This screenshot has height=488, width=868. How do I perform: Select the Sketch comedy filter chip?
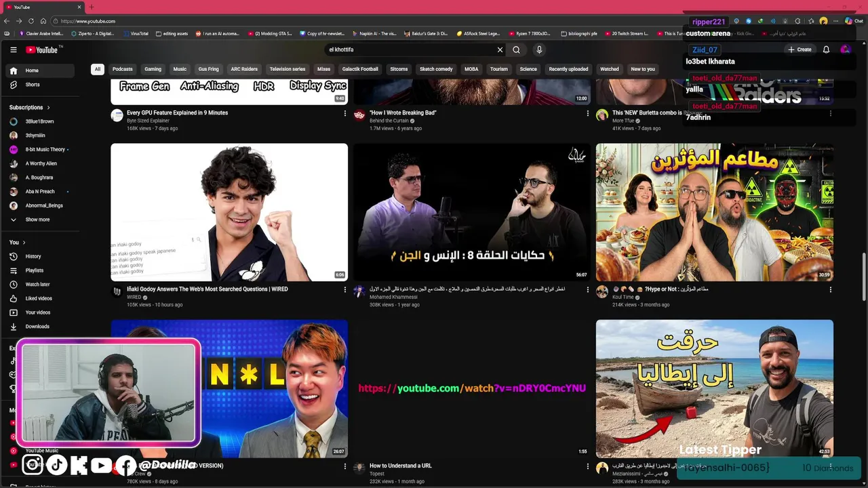pos(436,69)
